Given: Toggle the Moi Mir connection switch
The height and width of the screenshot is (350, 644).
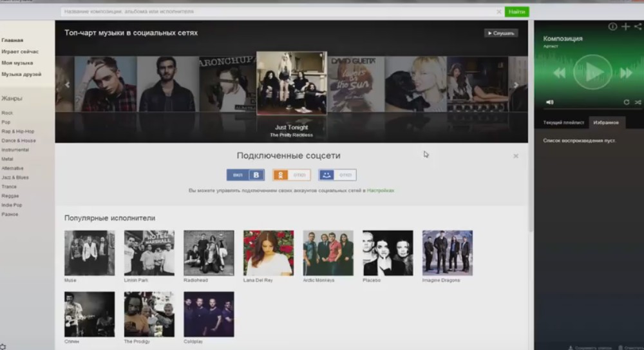Looking at the screenshot, I should click(x=337, y=175).
